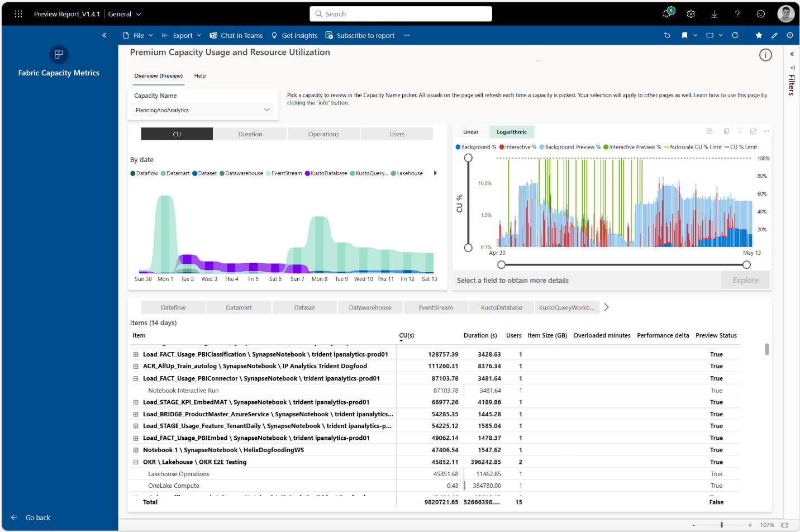Click left handle of date range slider
The width and height of the screenshot is (800, 532).
coord(501,265)
